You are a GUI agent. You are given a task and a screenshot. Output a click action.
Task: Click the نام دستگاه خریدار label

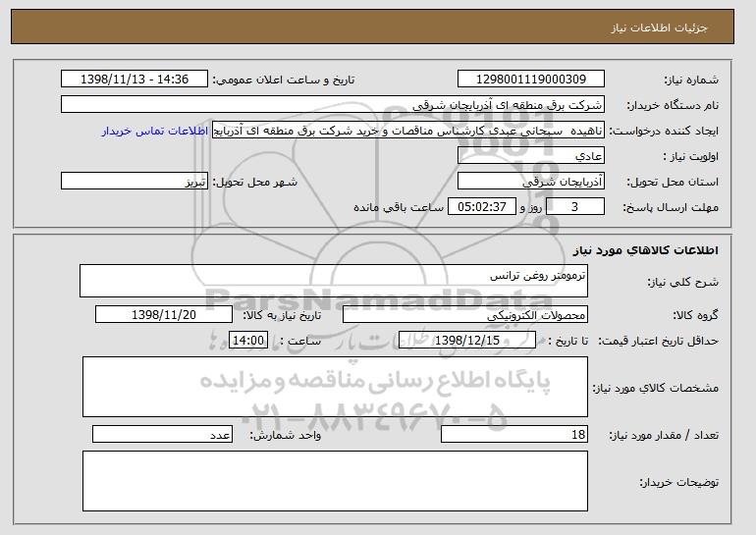(x=673, y=106)
